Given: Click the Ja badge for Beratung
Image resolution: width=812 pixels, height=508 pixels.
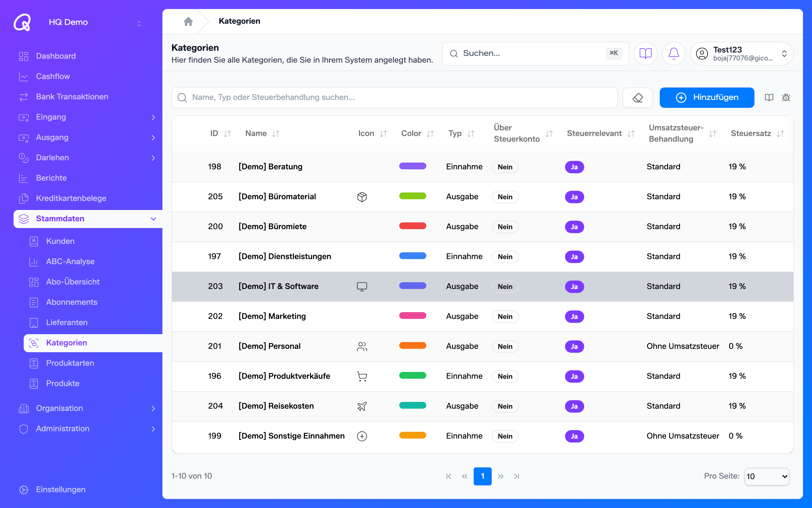Looking at the screenshot, I should pyautogui.click(x=574, y=167).
